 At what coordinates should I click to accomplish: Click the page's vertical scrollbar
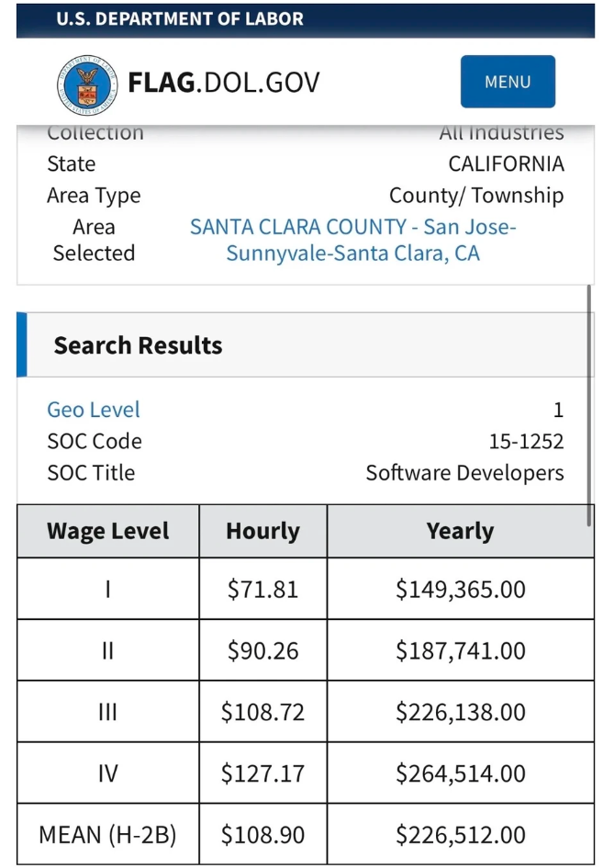[x=589, y=404]
